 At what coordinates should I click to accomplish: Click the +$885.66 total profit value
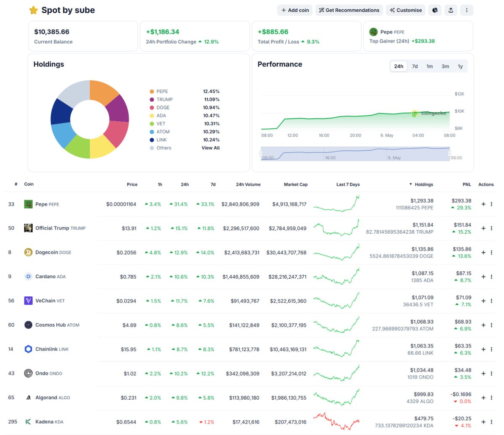pos(273,32)
